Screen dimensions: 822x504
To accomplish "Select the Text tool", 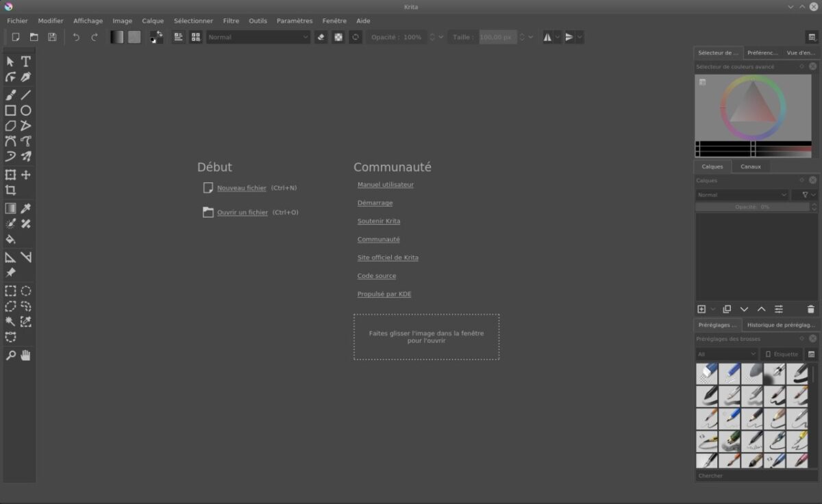I will coord(26,62).
